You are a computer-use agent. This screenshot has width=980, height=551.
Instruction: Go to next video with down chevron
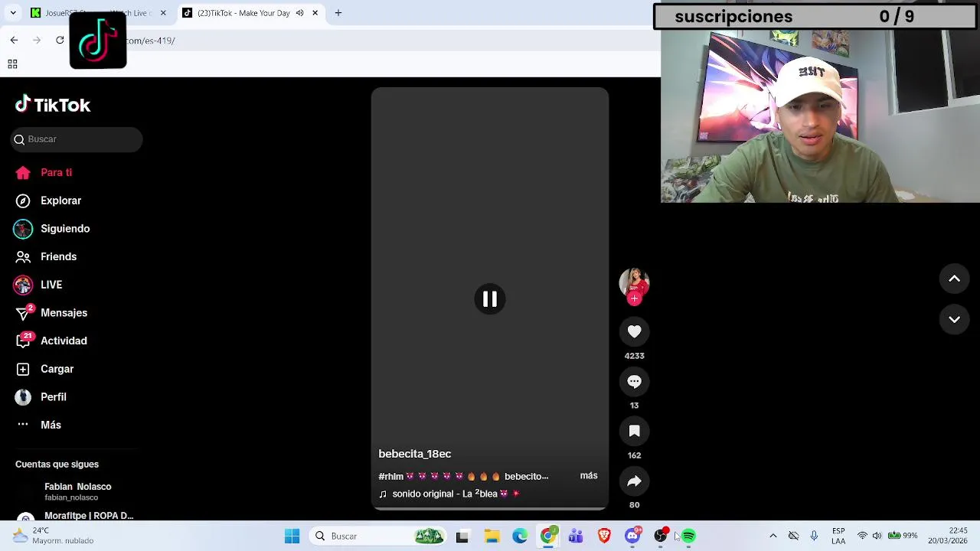(x=955, y=319)
